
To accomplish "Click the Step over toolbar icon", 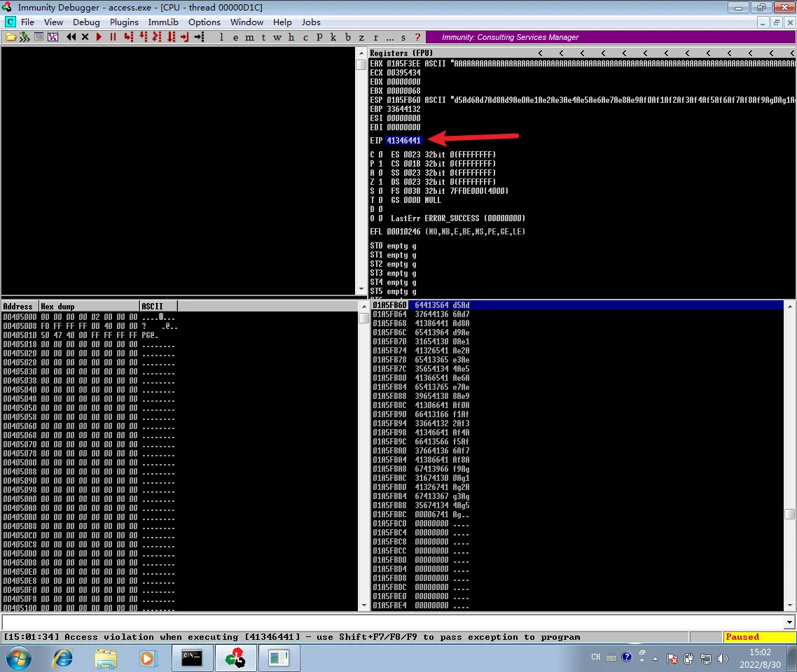I will click(x=143, y=37).
